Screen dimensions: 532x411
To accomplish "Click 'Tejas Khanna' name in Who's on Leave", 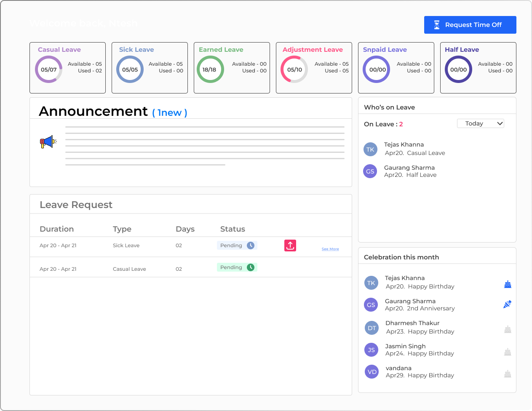I will click(404, 144).
